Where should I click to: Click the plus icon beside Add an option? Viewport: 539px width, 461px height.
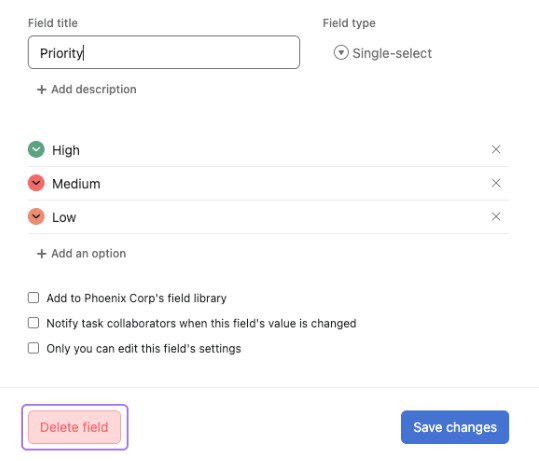point(42,254)
